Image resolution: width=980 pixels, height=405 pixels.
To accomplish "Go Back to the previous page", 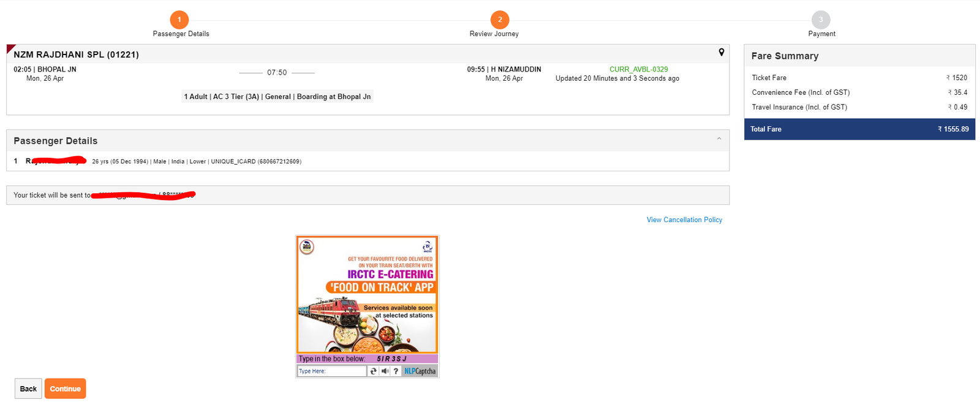I will click(28, 388).
